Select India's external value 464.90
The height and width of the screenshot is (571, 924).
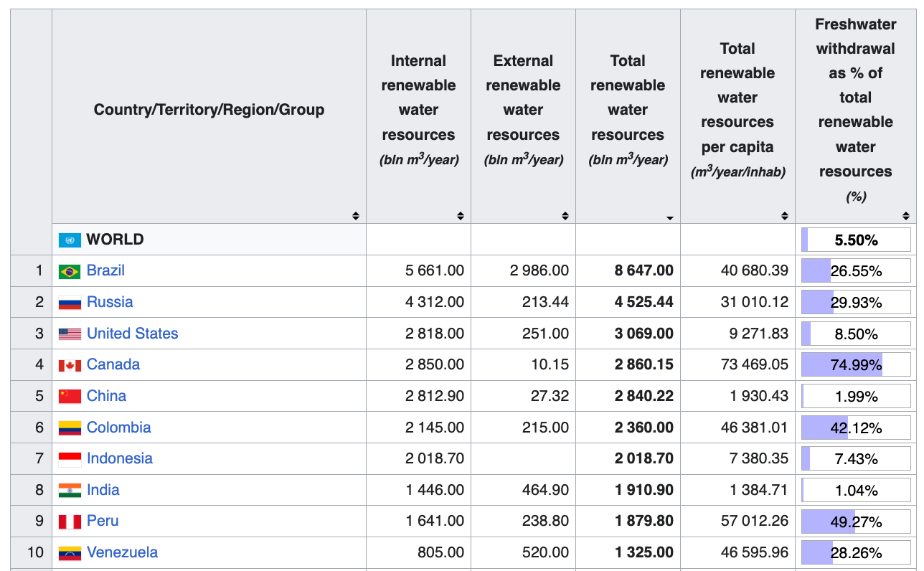[545, 490]
